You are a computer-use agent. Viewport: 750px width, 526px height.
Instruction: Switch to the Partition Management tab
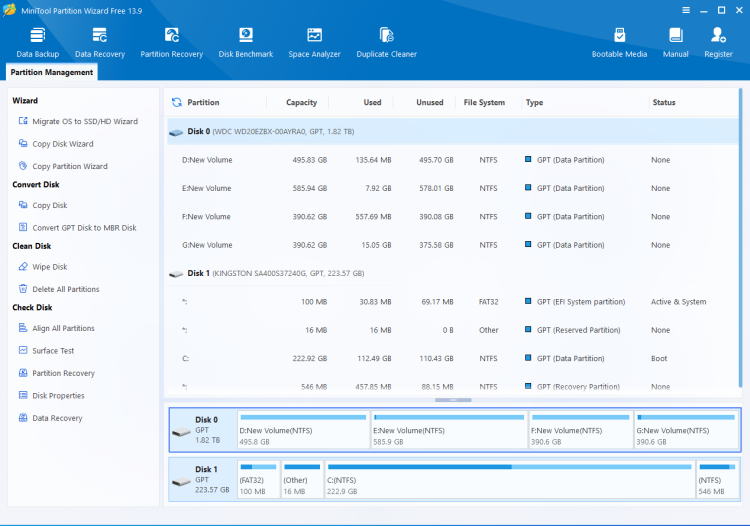[x=52, y=72]
